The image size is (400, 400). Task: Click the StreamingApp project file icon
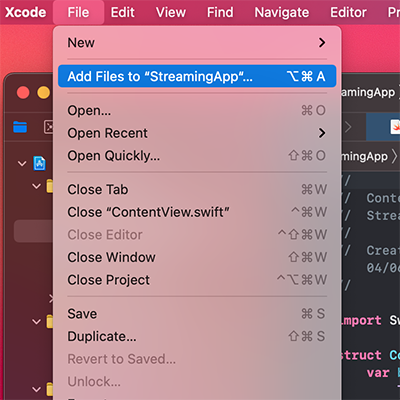39,163
